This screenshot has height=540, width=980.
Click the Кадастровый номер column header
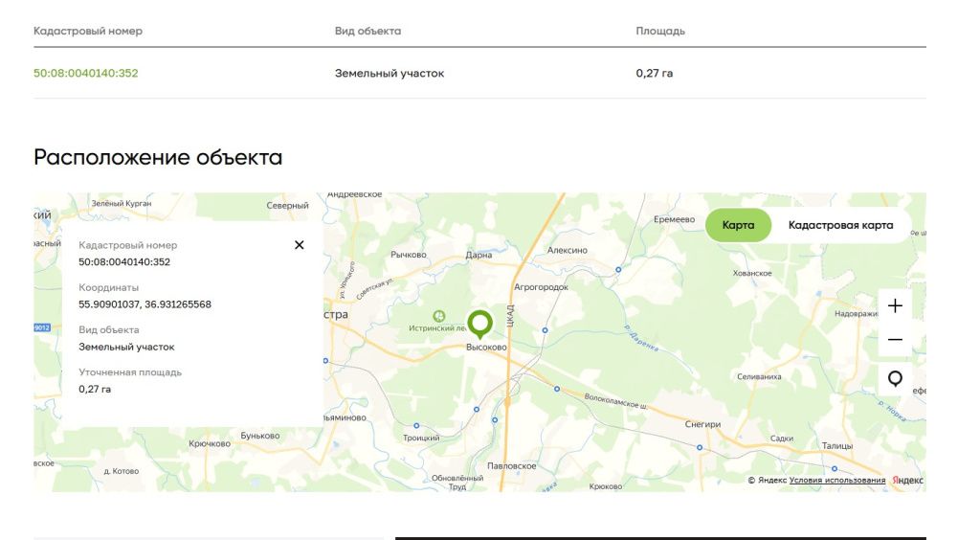88,32
